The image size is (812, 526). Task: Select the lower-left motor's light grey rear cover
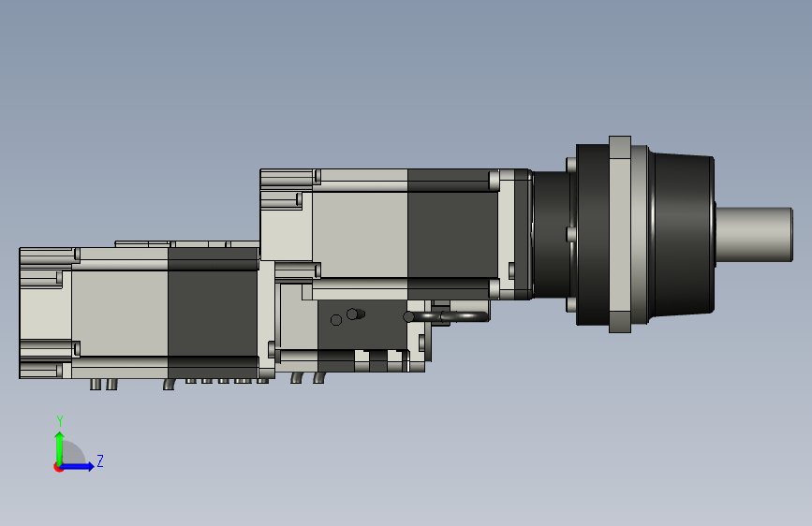[x=46, y=313]
